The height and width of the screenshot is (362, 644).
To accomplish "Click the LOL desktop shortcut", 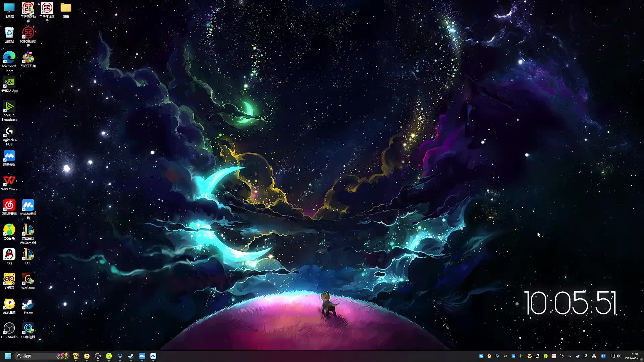I will pos(28,255).
